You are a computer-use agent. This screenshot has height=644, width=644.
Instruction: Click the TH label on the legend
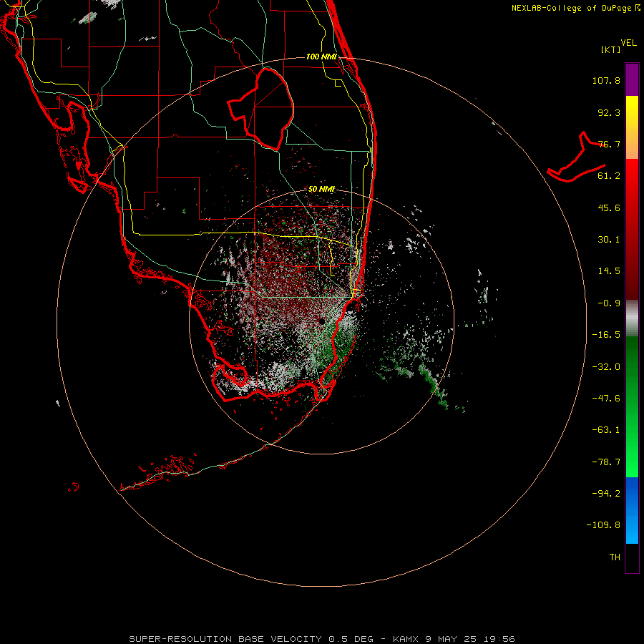click(615, 557)
